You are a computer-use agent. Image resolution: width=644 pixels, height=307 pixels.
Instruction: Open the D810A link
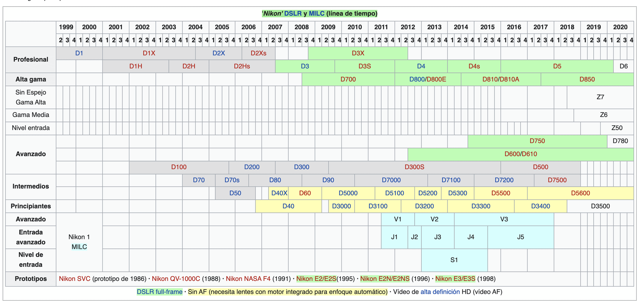pos(509,79)
